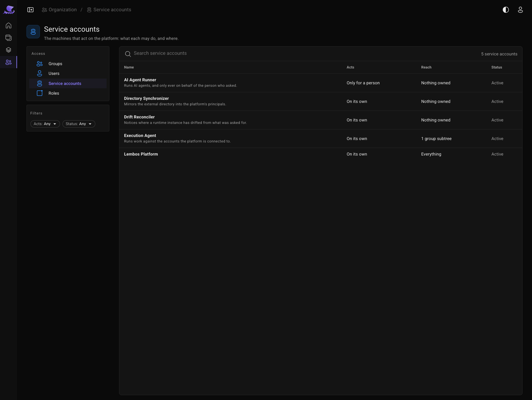
Task: Click the Service accounts page header icon
Action: coord(33,32)
